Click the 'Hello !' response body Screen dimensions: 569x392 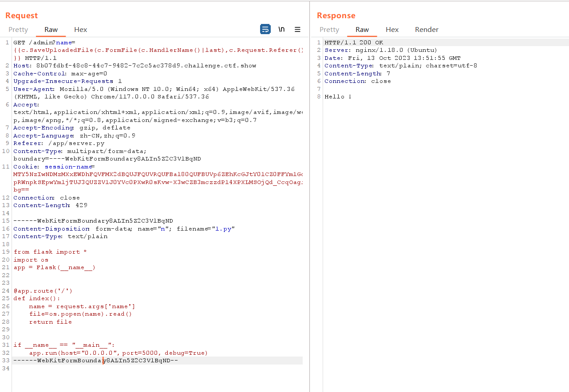[x=338, y=97]
